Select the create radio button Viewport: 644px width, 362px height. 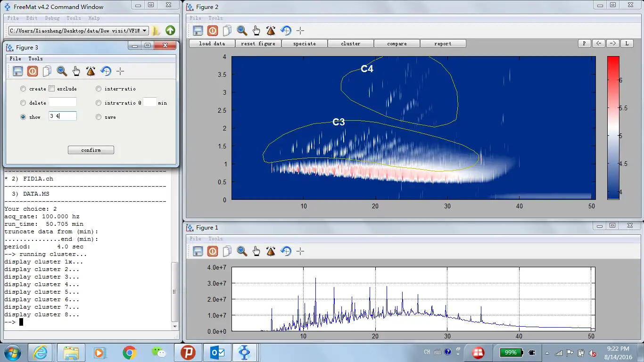click(x=23, y=89)
